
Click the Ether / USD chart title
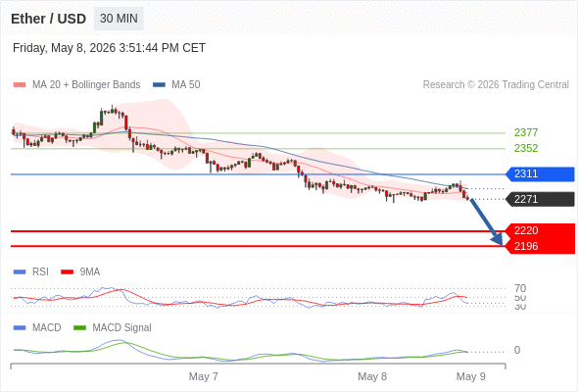(48, 19)
